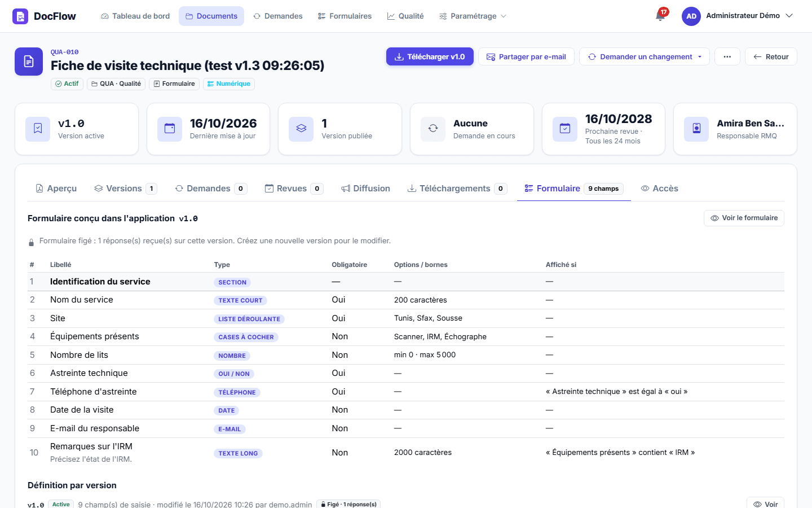Click the Version active bookmark icon

coord(38,129)
